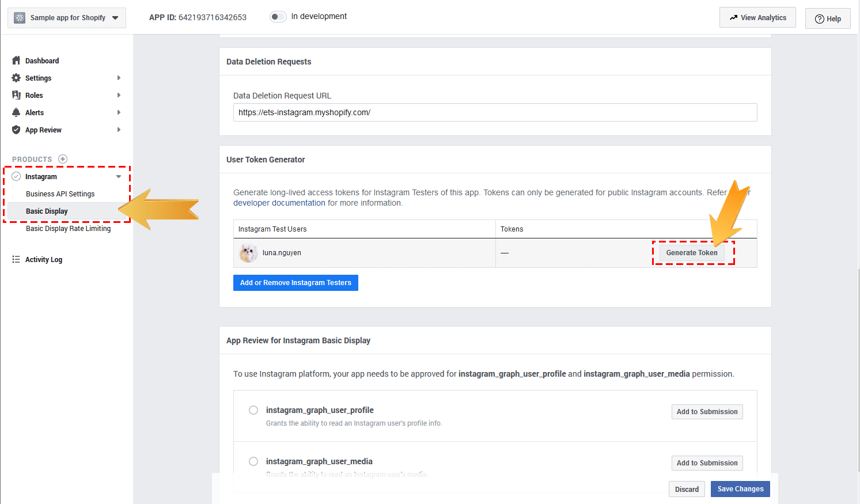Screen dimensions: 860x504
Task: Open Basic Display Rate Limiting
Action: pos(68,229)
